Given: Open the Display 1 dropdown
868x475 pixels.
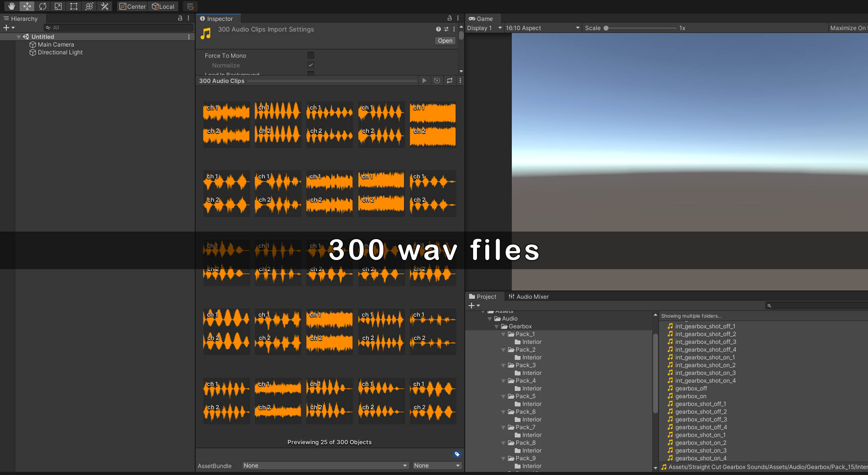Looking at the screenshot, I should point(484,28).
